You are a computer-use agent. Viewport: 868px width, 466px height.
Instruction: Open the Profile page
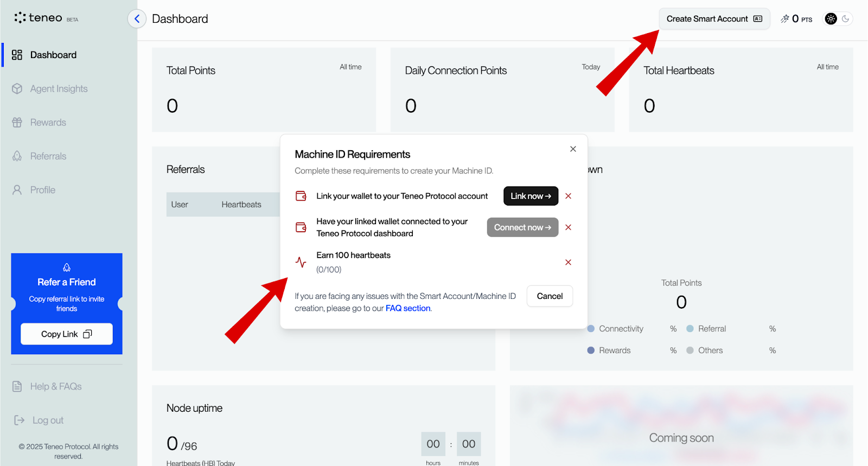[x=42, y=190]
